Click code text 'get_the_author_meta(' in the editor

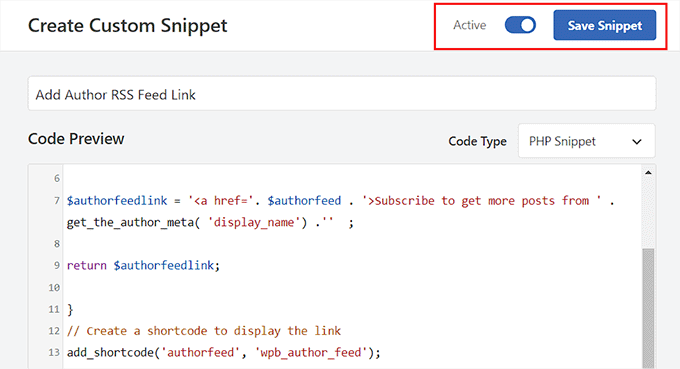coord(134,222)
